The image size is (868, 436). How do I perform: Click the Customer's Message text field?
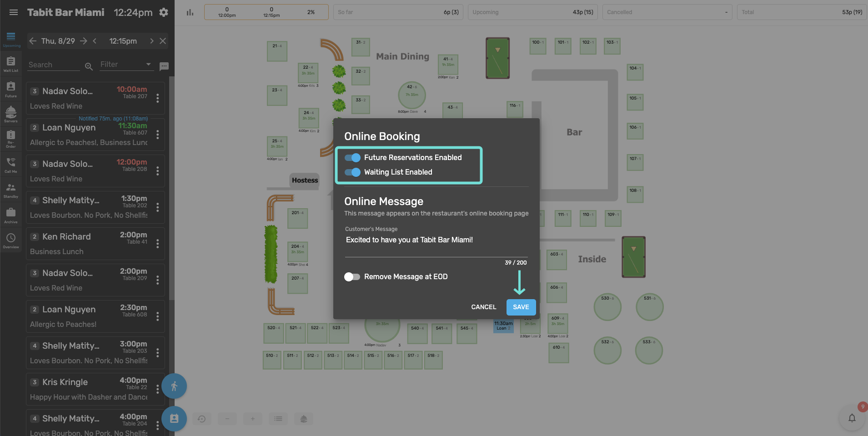point(436,240)
